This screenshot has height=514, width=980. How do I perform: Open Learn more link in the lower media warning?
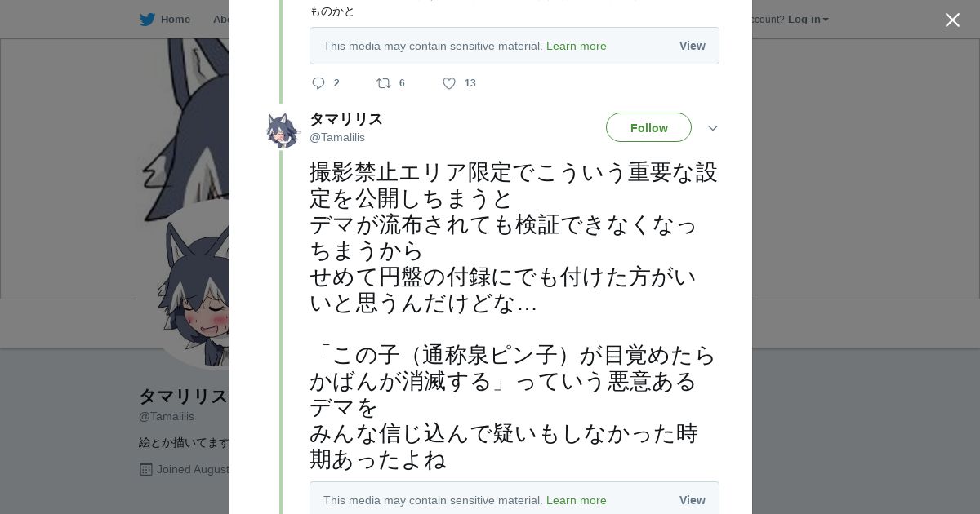click(576, 500)
